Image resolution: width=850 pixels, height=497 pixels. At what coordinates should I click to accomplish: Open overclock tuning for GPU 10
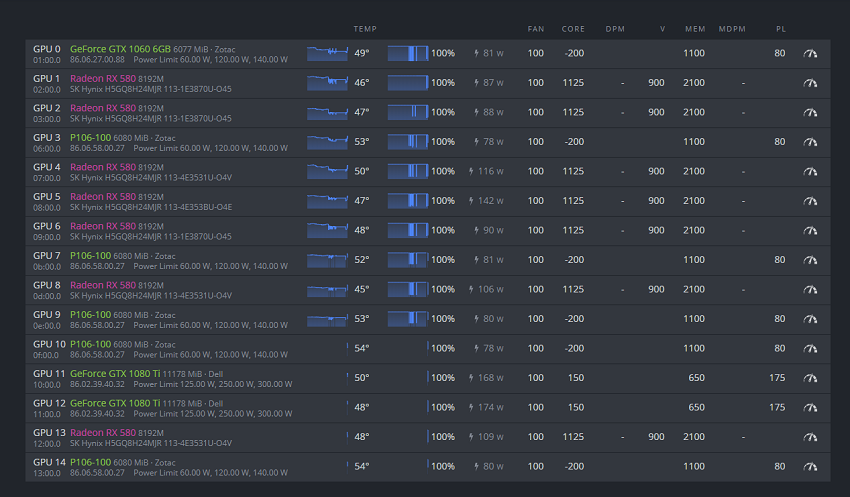810,348
